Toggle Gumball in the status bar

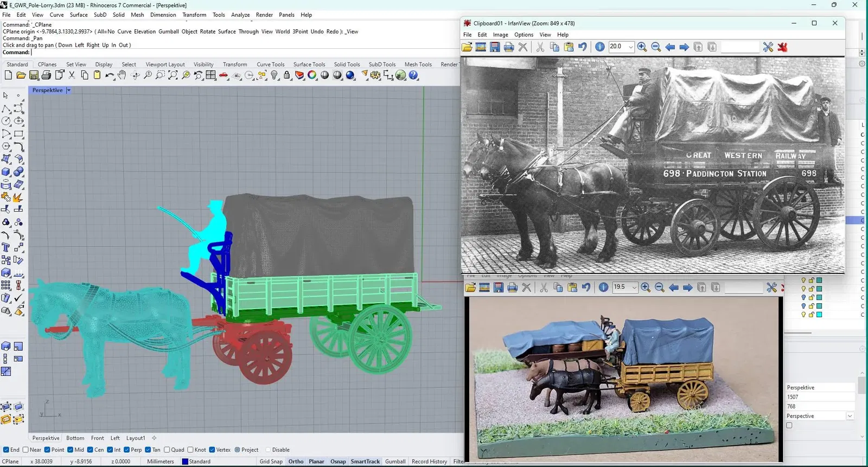(395, 462)
